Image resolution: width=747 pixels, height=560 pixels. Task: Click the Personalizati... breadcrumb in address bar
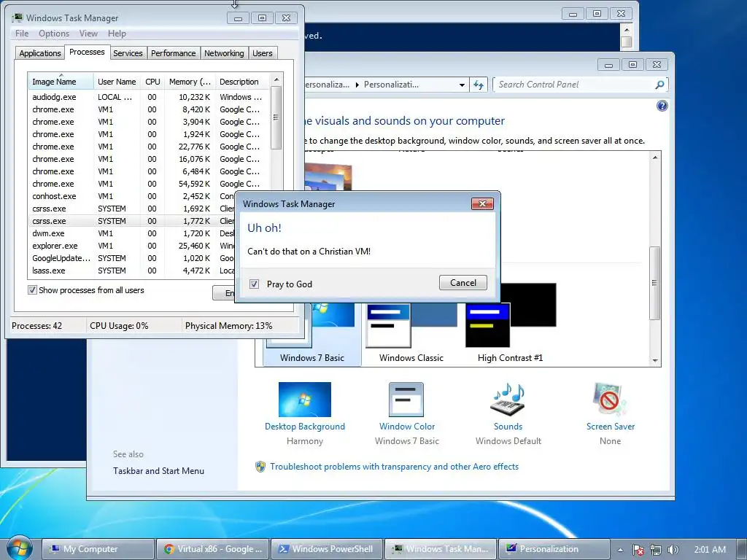pyautogui.click(x=391, y=85)
